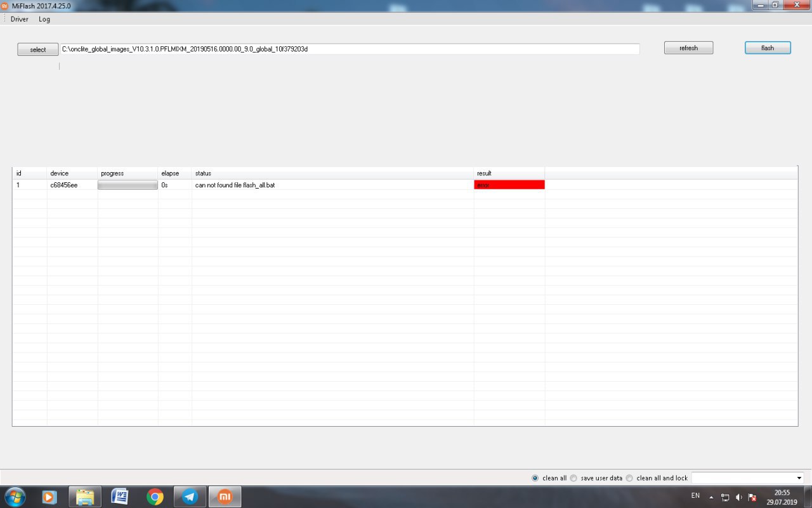Viewport: 812px width, 508px height.
Task: Click the MiFlash title bar logo icon
Action: coord(4,6)
